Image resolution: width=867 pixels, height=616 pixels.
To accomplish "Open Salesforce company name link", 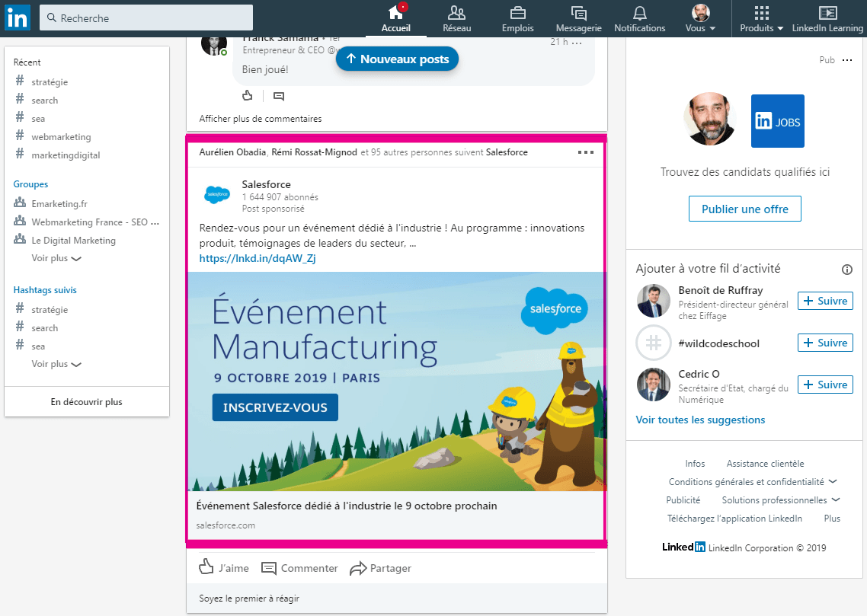I will click(266, 184).
